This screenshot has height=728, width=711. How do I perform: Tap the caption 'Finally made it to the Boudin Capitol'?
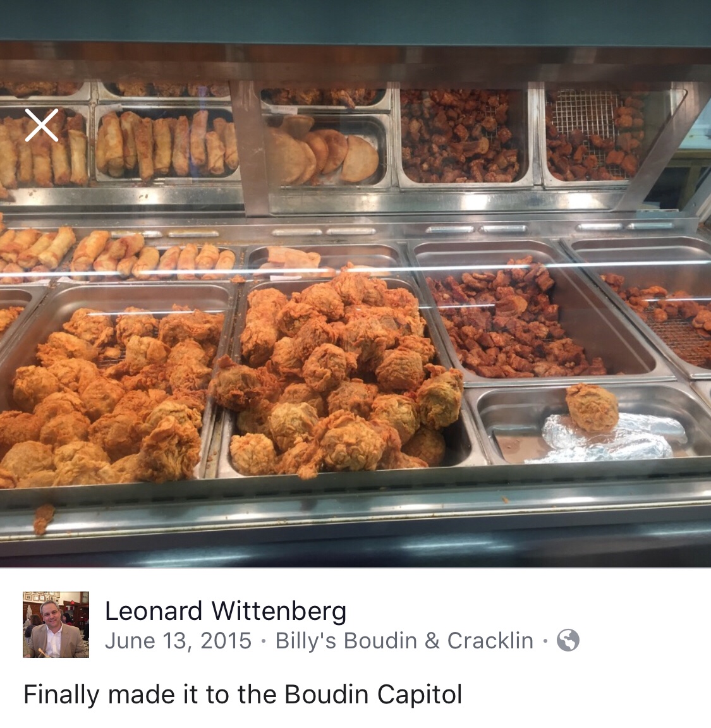point(243,695)
